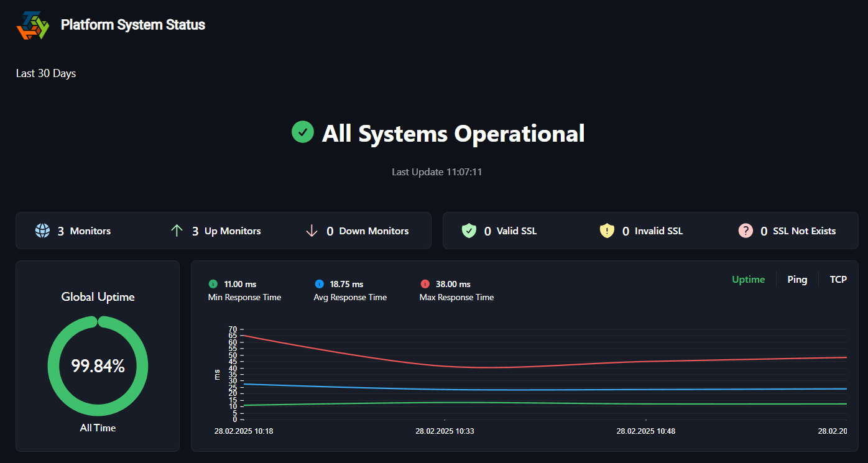
Task: Click the Invalid SSL warning shield icon
Action: point(607,231)
